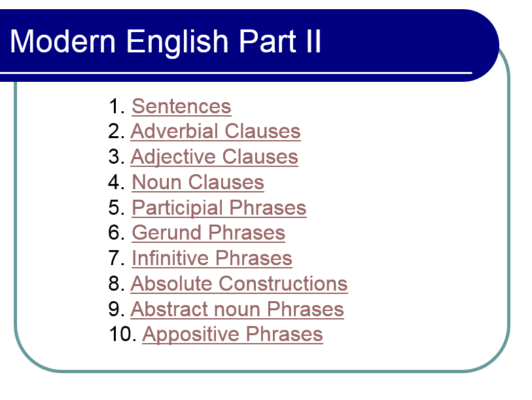Click the word Constructions in item 8
Screen dimensions: 532x400
[x=283, y=283]
